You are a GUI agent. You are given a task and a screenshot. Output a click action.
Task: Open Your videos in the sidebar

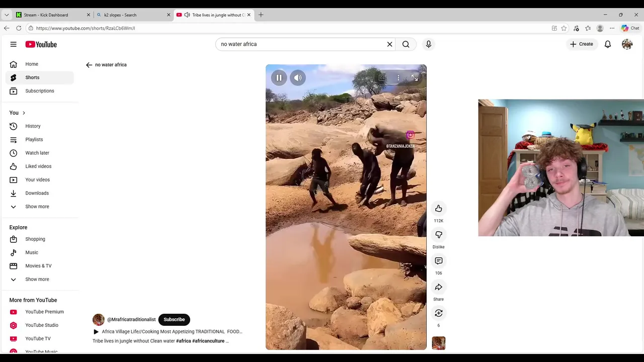pyautogui.click(x=40, y=179)
